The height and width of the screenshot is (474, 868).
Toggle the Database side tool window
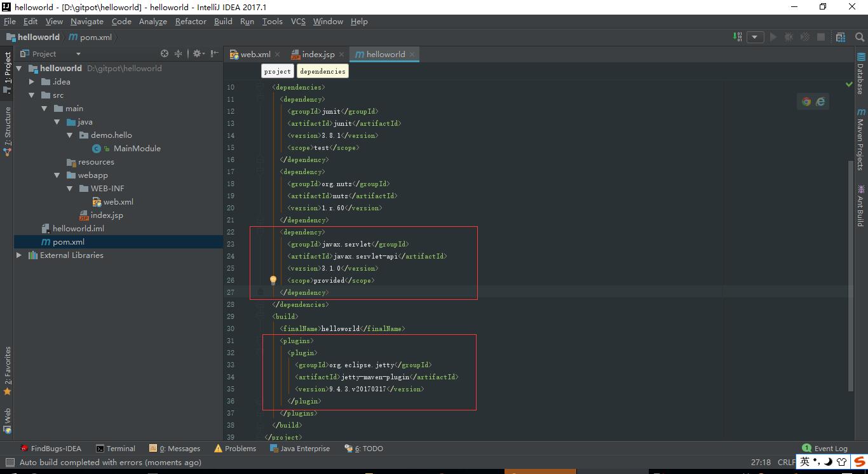coord(860,74)
